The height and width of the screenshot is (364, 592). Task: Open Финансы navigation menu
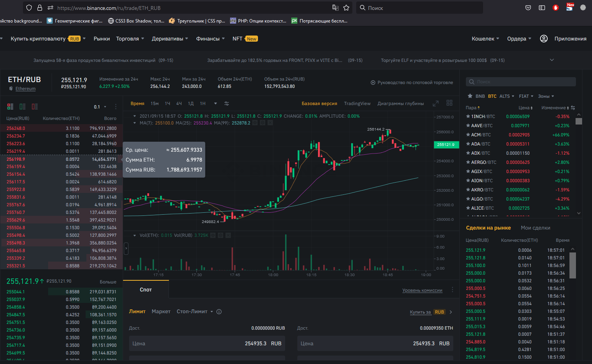pos(211,39)
